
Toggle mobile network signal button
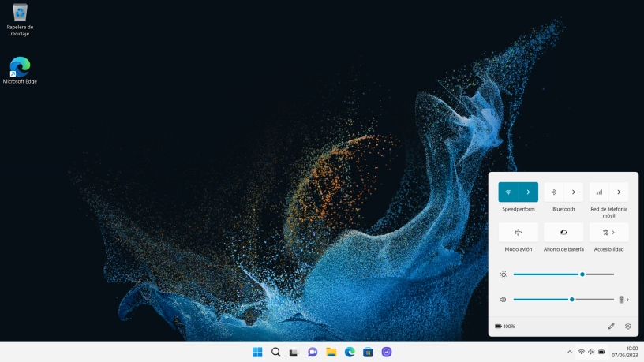pyautogui.click(x=599, y=192)
